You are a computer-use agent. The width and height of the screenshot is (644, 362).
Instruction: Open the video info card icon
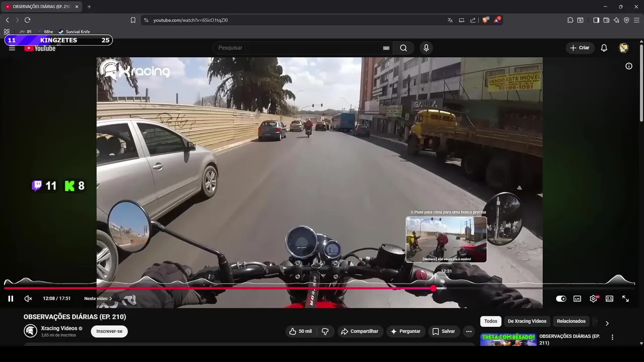[628, 66]
